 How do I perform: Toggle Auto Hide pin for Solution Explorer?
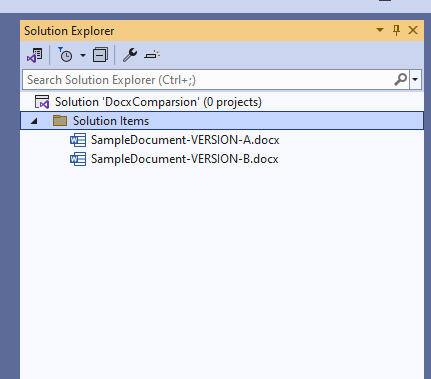pyautogui.click(x=396, y=30)
